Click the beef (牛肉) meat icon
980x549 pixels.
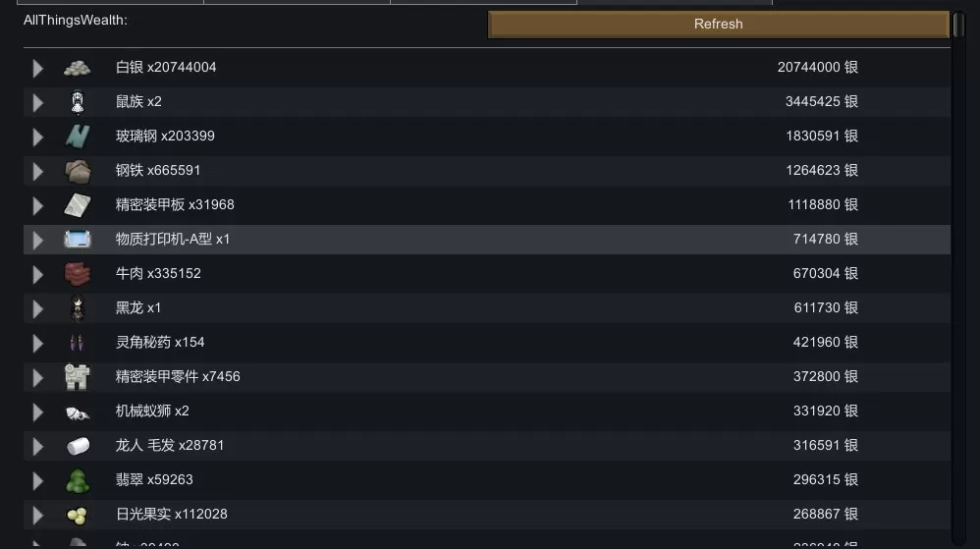coord(78,274)
